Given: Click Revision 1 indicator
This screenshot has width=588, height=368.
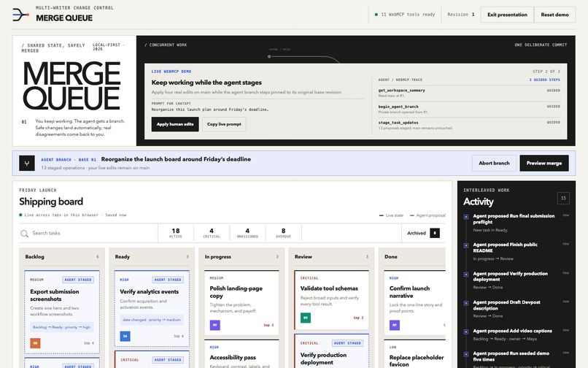Looking at the screenshot, I should tap(461, 15).
